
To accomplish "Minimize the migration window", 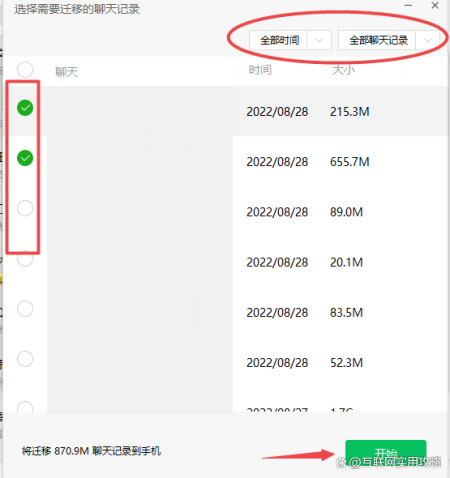I will point(408,5).
